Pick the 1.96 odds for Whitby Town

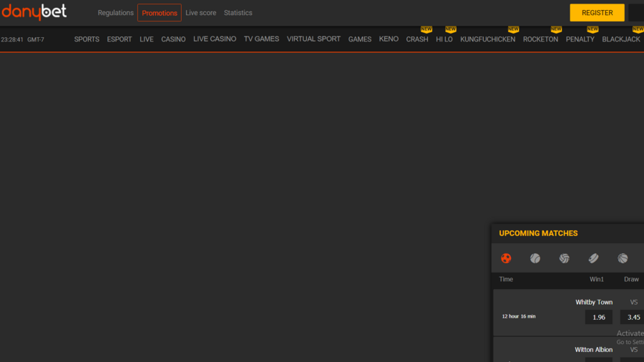point(599,317)
